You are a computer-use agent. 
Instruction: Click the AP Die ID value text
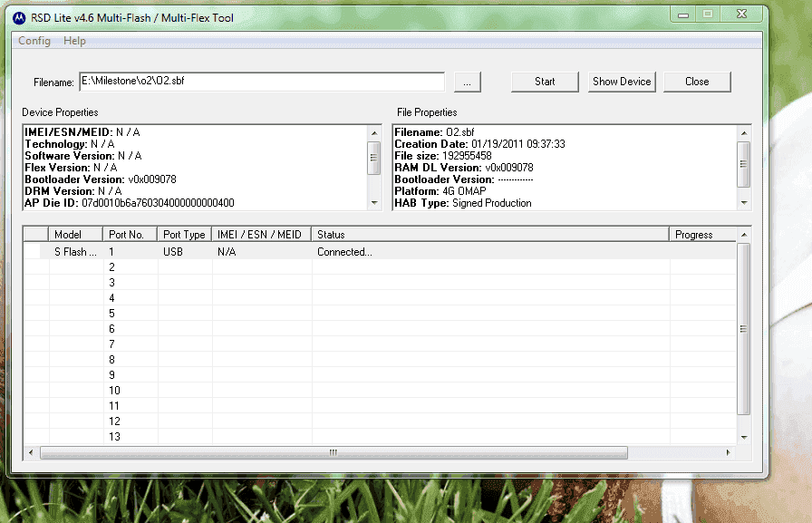[158, 203]
